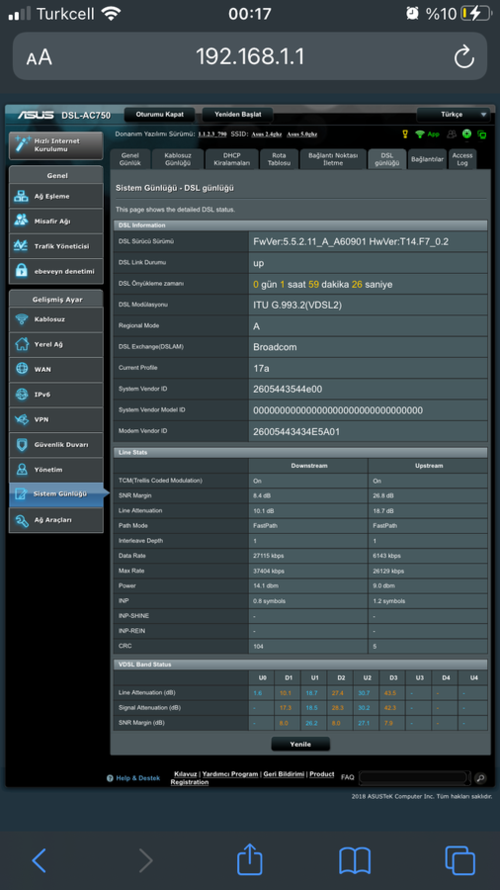Click the gray users status icon

[452, 135]
